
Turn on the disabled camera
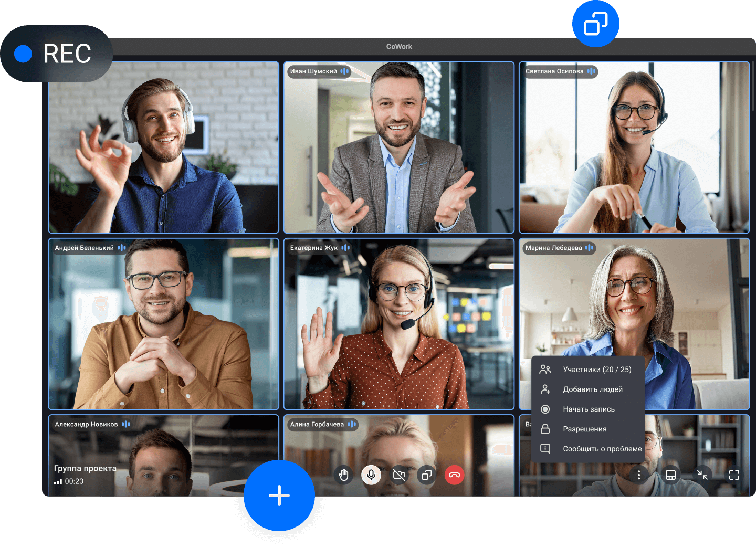(399, 475)
